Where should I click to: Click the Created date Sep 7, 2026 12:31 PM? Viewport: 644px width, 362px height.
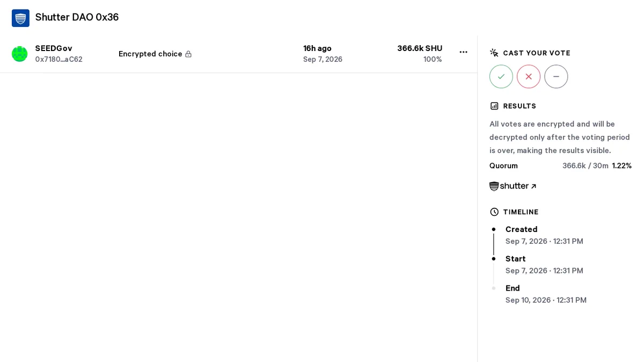(544, 241)
